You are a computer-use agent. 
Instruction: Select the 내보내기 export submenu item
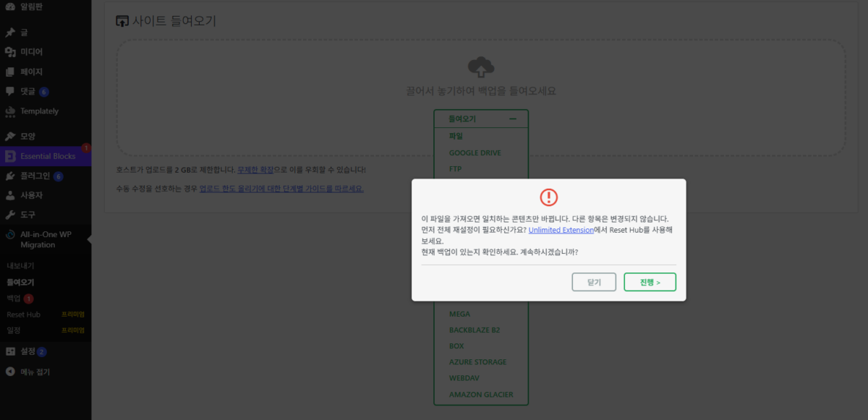(20, 266)
